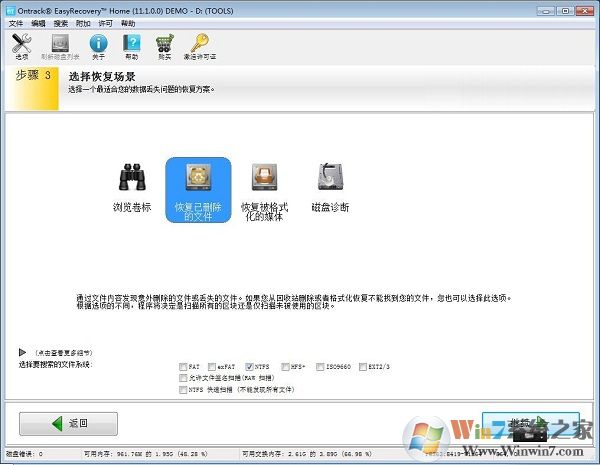Click the Purchase shopping cart icon
Screen dimensions: 600x465
(164, 46)
